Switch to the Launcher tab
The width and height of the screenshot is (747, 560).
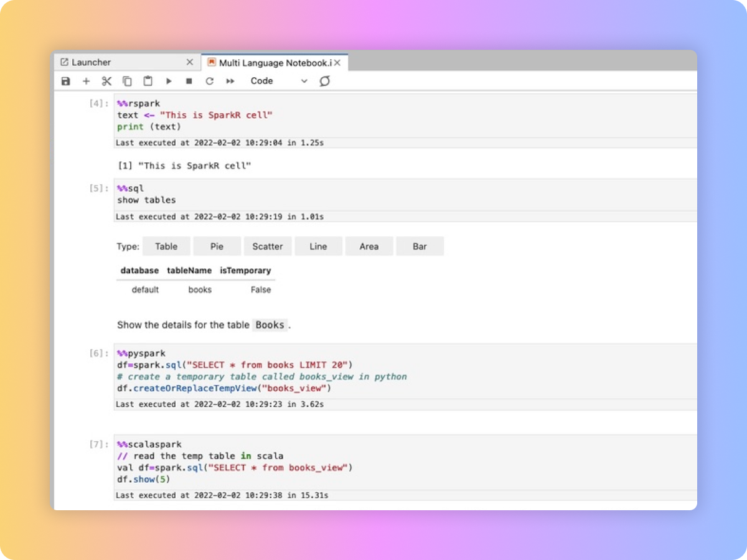pos(92,62)
